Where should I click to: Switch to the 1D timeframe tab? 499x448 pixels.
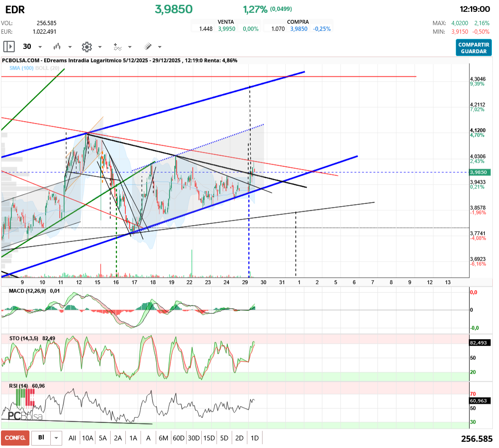point(254,438)
